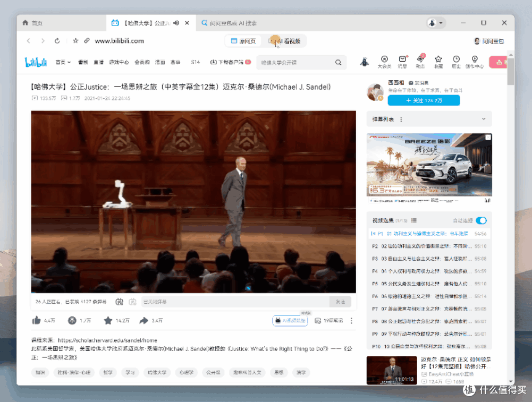This screenshot has width=532, height=402.
Task: Open the browser profile avatar dropdown
Action: 436,23
